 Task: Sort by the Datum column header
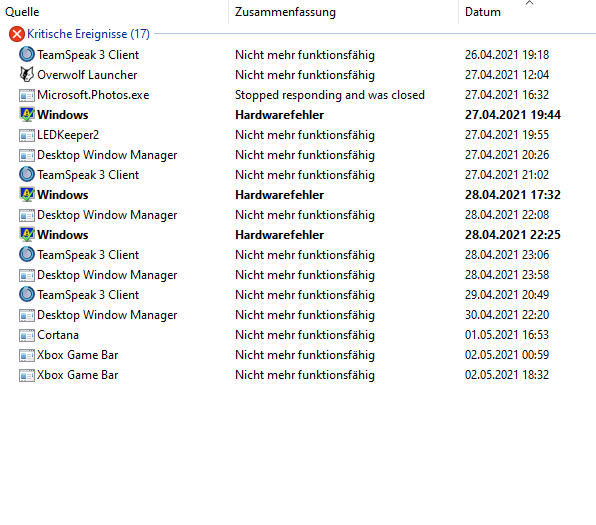527,12
